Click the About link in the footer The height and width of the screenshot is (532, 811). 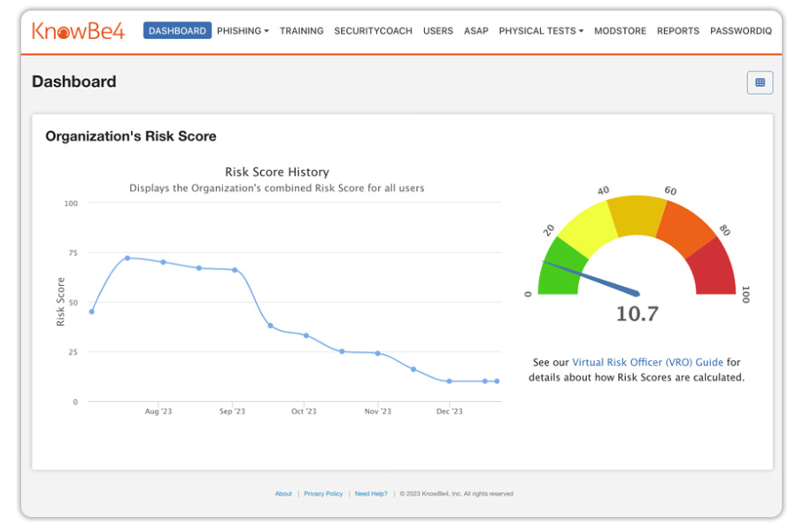(283, 494)
